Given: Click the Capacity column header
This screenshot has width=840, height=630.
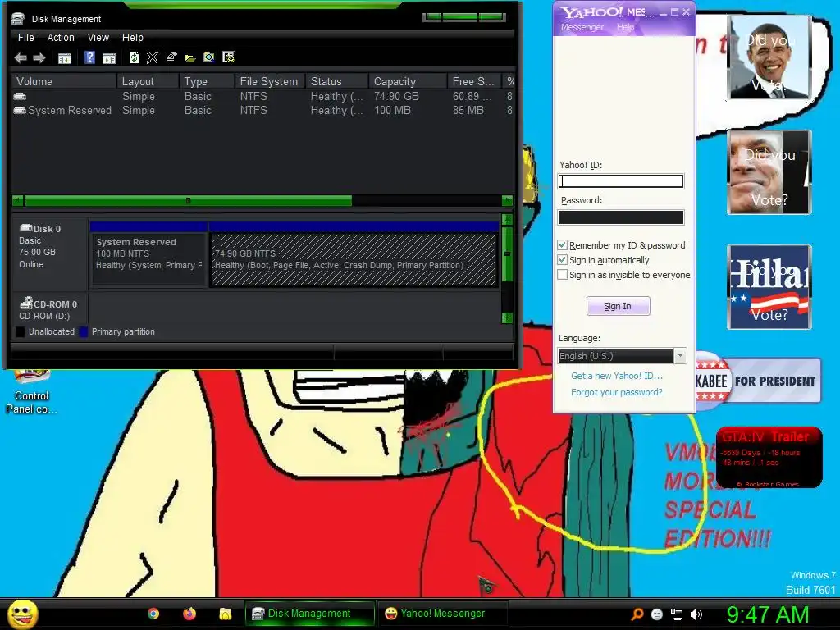Looking at the screenshot, I should [408, 81].
